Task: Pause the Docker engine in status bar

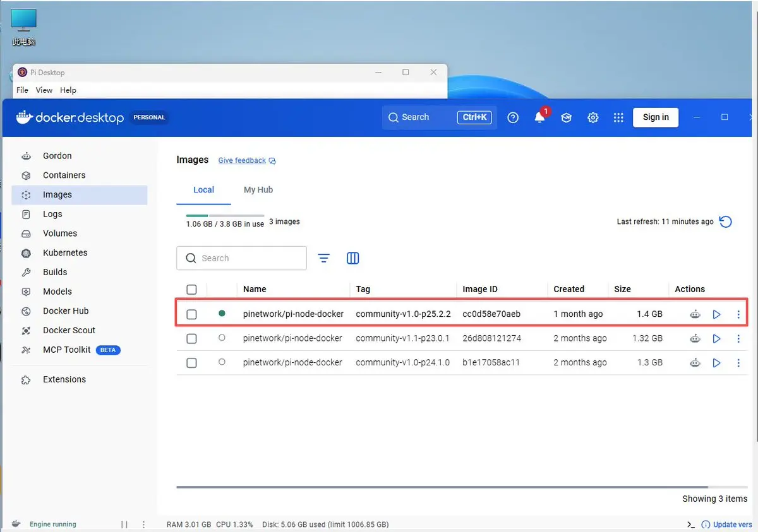Action: pyautogui.click(x=124, y=524)
